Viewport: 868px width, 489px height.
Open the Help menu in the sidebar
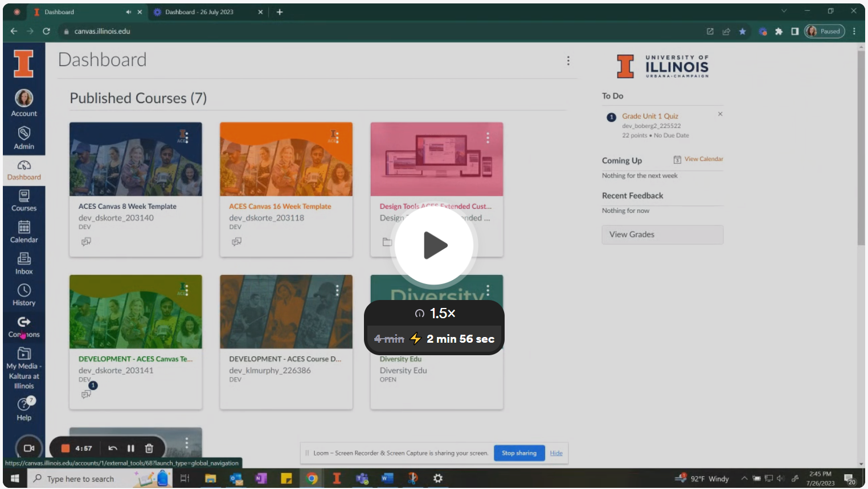24,409
